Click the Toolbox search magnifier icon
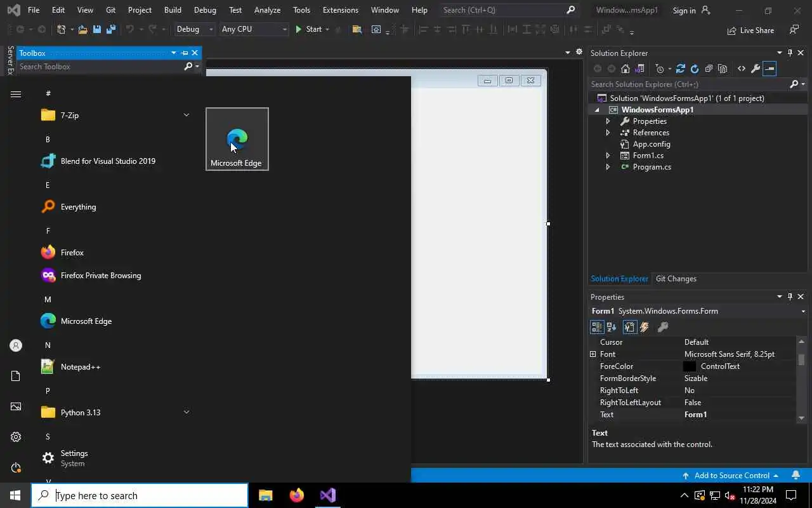 tap(188, 66)
